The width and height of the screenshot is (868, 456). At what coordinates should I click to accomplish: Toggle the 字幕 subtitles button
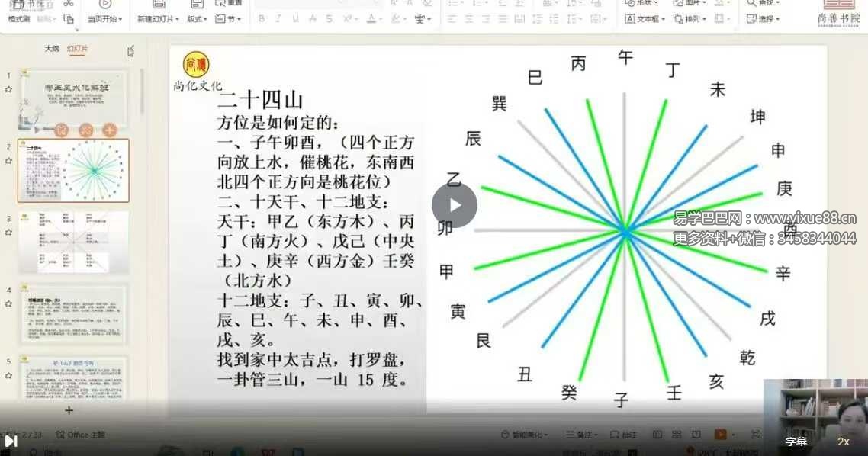pos(796,442)
